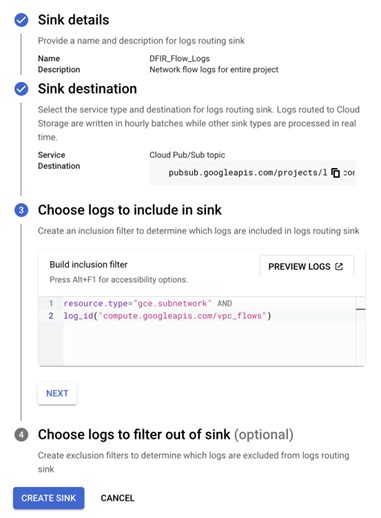Click the filter editor minimap scrollbar
This screenshot has width=381, height=518.
[360, 331]
